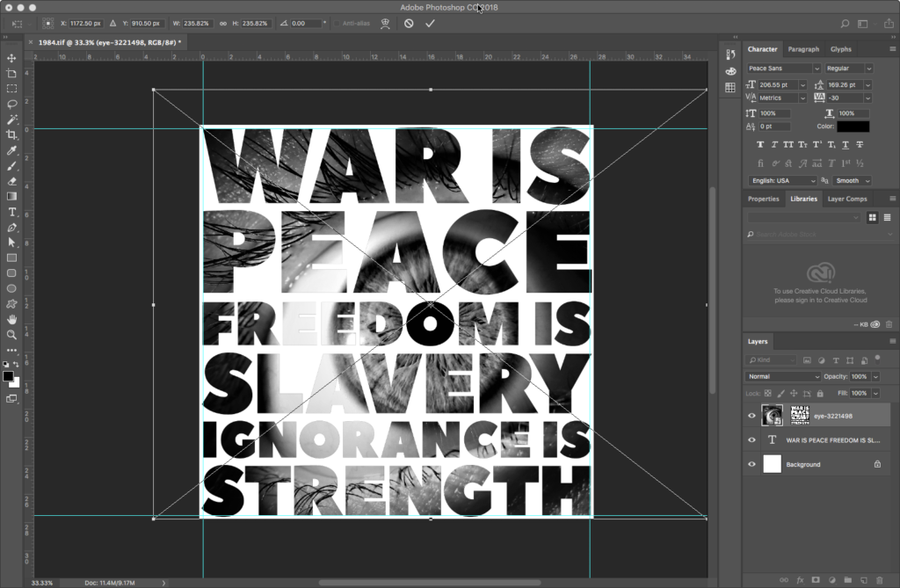Hide the eye-3221498 layer

click(751, 417)
